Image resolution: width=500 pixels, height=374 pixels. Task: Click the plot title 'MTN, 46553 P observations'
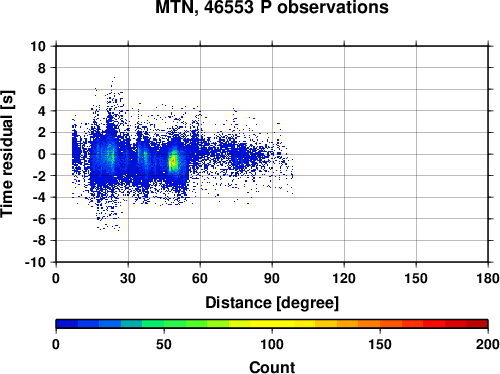[x=272, y=7]
